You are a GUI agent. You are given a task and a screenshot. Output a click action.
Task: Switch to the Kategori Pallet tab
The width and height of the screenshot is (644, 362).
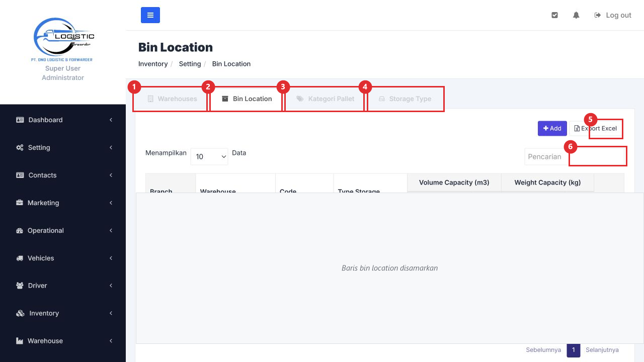coord(325,99)
